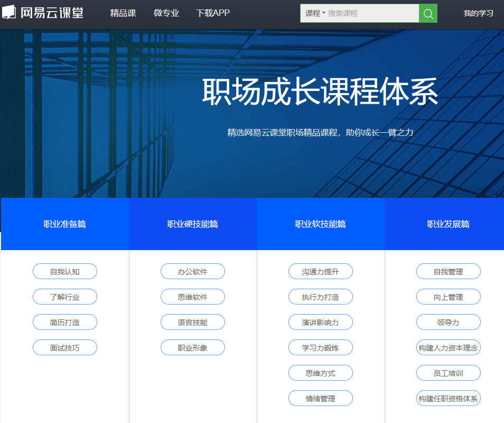Screen dimensions: 504x423
Task: Select the 自我认知 course pill
Action: [64, 271]
